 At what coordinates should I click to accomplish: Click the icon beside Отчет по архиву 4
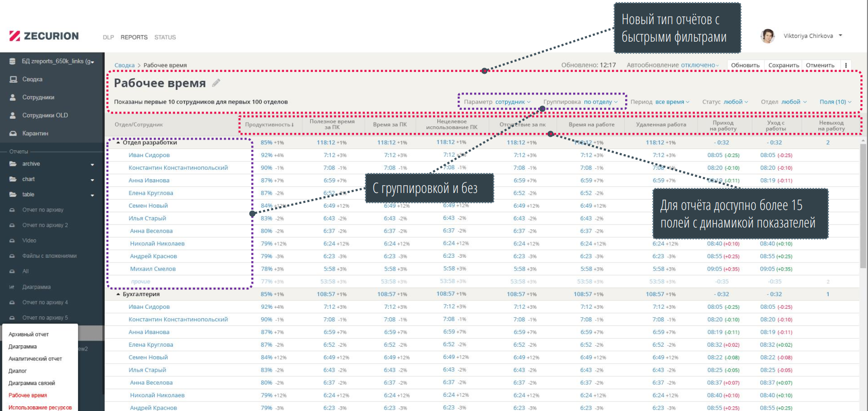12,302
